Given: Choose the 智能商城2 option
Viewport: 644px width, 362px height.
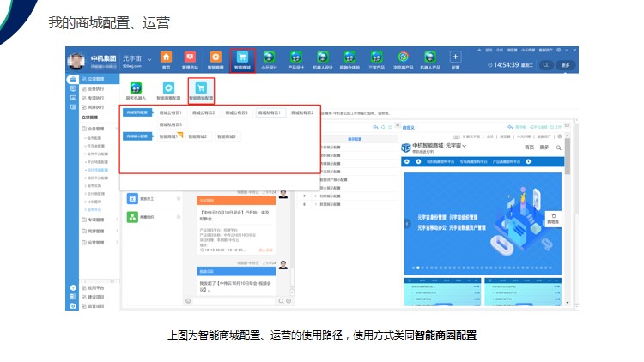Looking at the screenshot, I should pyautogui.click(x=198, y=136).
